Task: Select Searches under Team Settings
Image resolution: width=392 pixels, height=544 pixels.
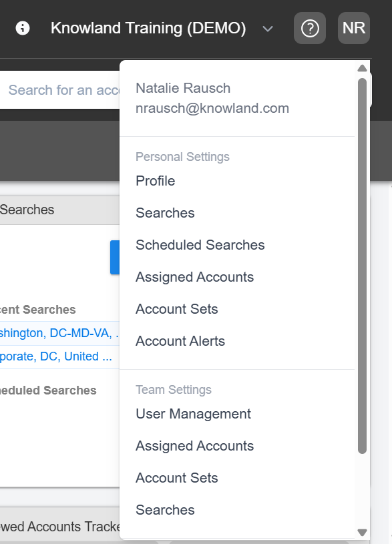Action: 165,510
